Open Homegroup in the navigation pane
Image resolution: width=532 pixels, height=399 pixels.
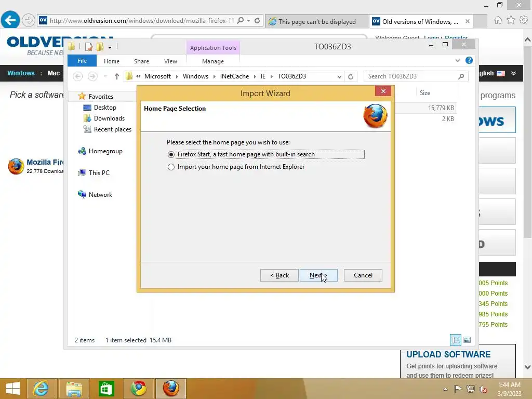[x=105, y=151]
